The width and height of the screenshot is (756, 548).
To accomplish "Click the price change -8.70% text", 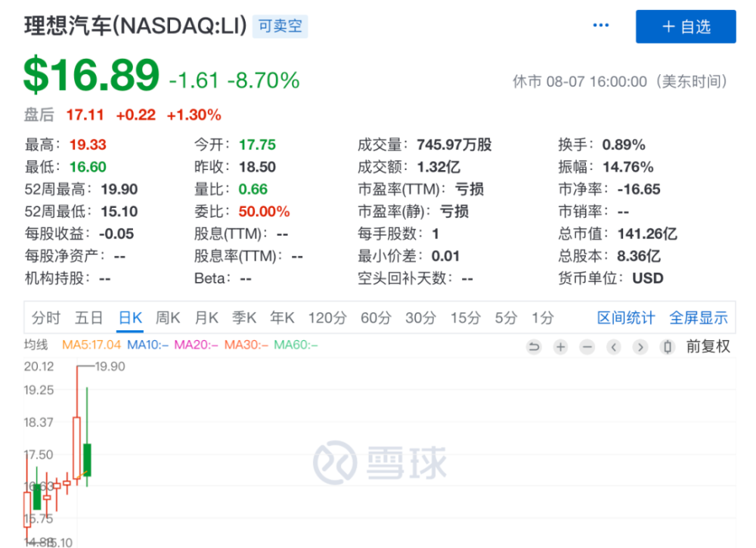I will [264, 80].
